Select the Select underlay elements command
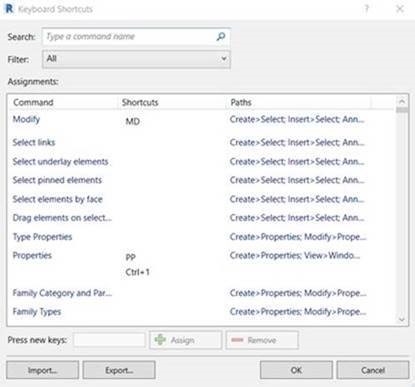 click(x=60, y=162)
